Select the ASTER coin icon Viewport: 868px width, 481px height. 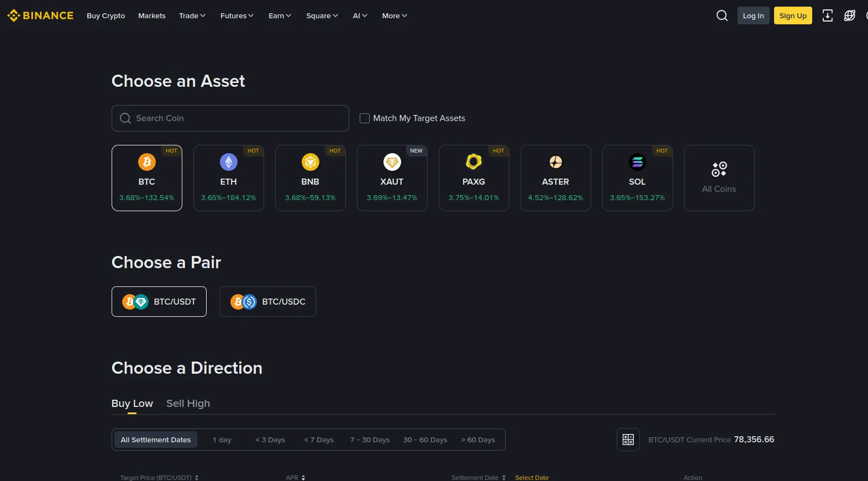click(x=556, y=162)
